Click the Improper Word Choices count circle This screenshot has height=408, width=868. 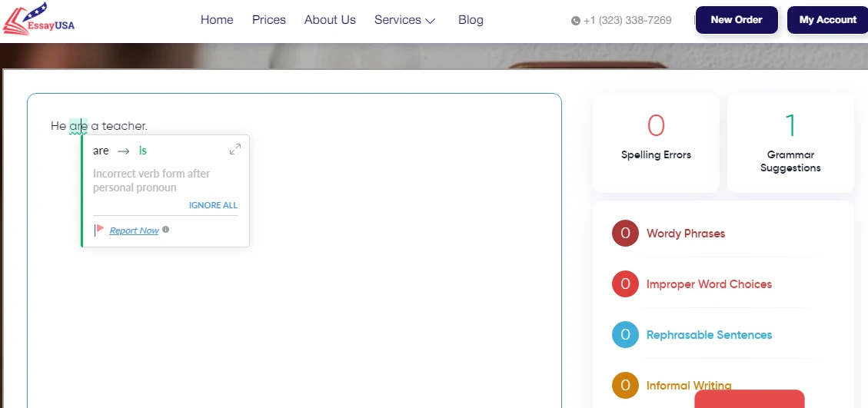[x=625, y=284]
